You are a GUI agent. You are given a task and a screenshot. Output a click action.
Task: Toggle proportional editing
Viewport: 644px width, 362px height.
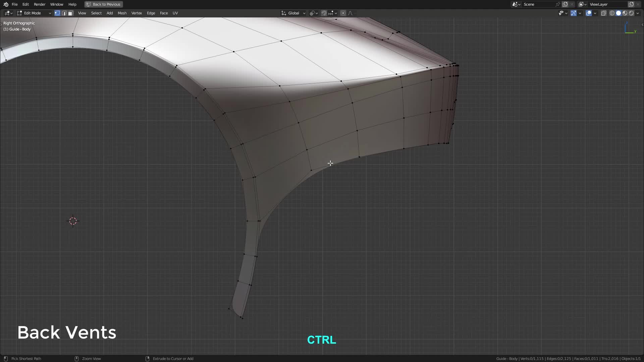point(343,13)
